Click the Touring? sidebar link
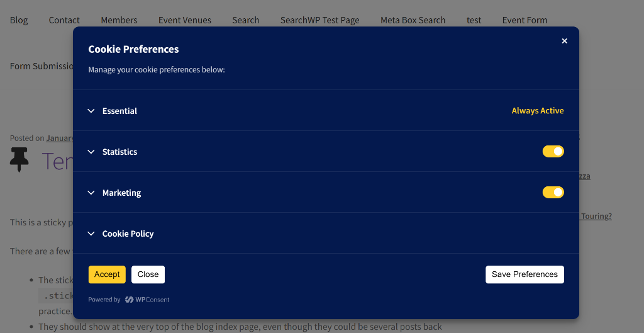Viewport: 644px width, 333px height. coord(596,217)
